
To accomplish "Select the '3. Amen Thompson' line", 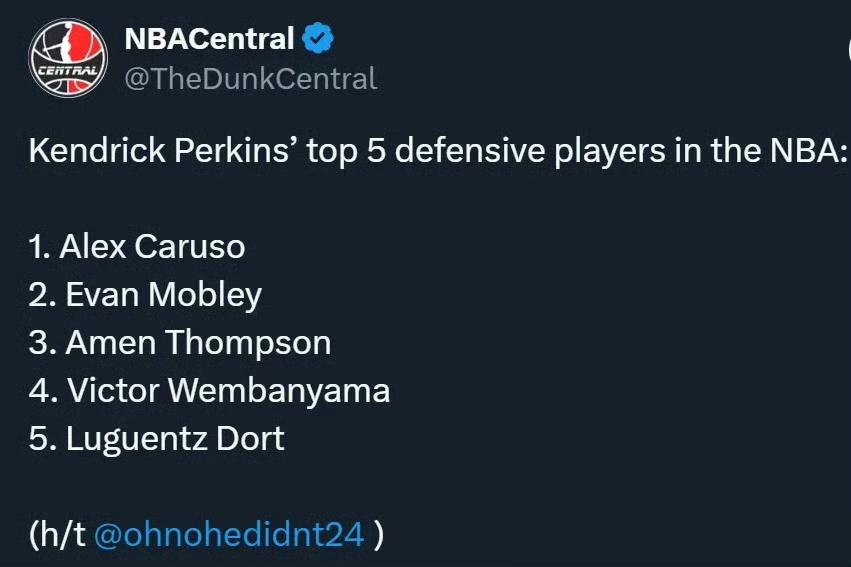I will click(x=180, y=343).
